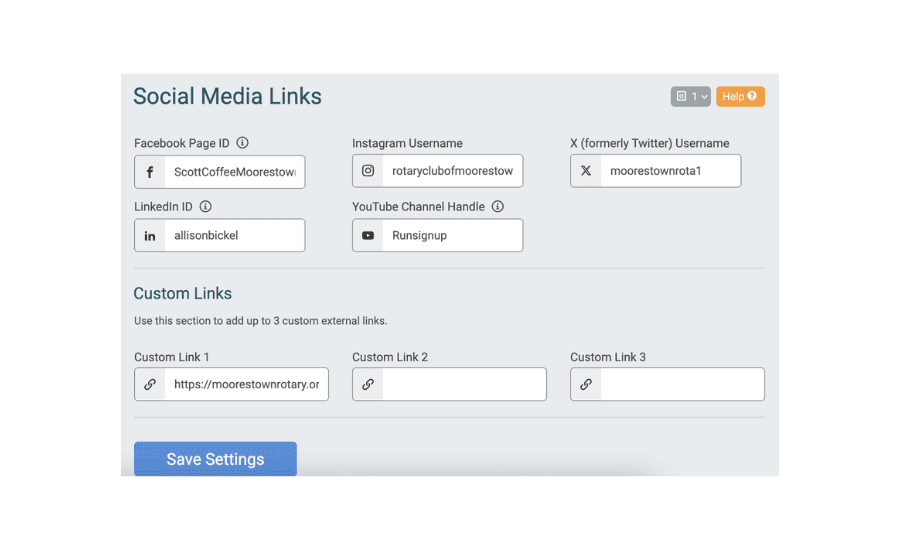This screenshot has width=900, height=550.
Task: Click the "Instagram Username" label
Action: 407,144
